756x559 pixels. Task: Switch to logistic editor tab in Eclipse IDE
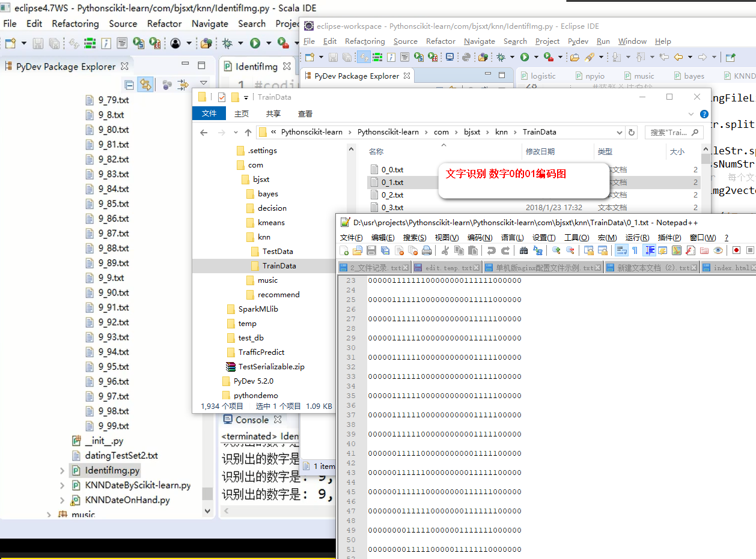537,76
